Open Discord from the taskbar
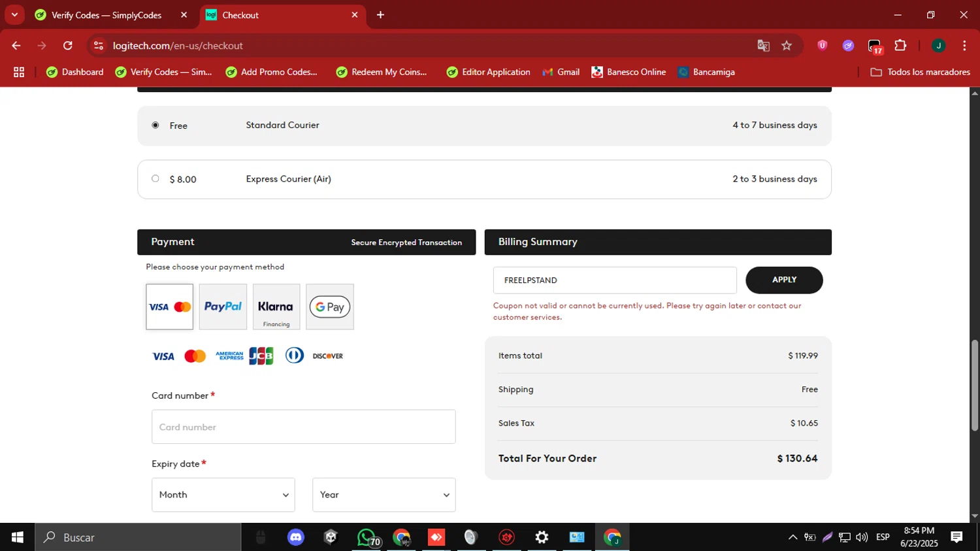The width and height of the screenshot is (980, 551). point(296,537)
